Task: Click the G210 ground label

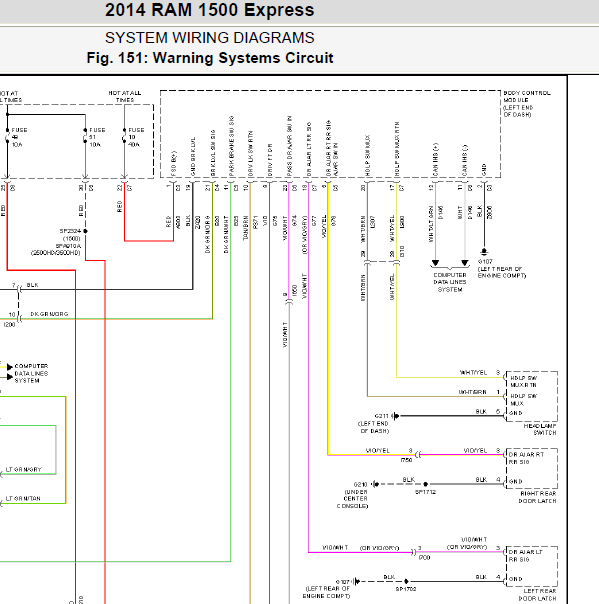Action: (x=361, y=484)
